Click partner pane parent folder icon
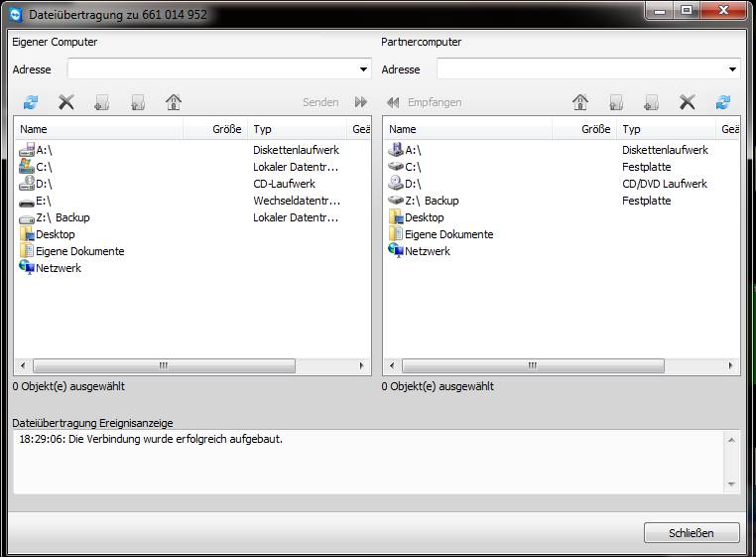The image size is (756, 557). (616, 102)
